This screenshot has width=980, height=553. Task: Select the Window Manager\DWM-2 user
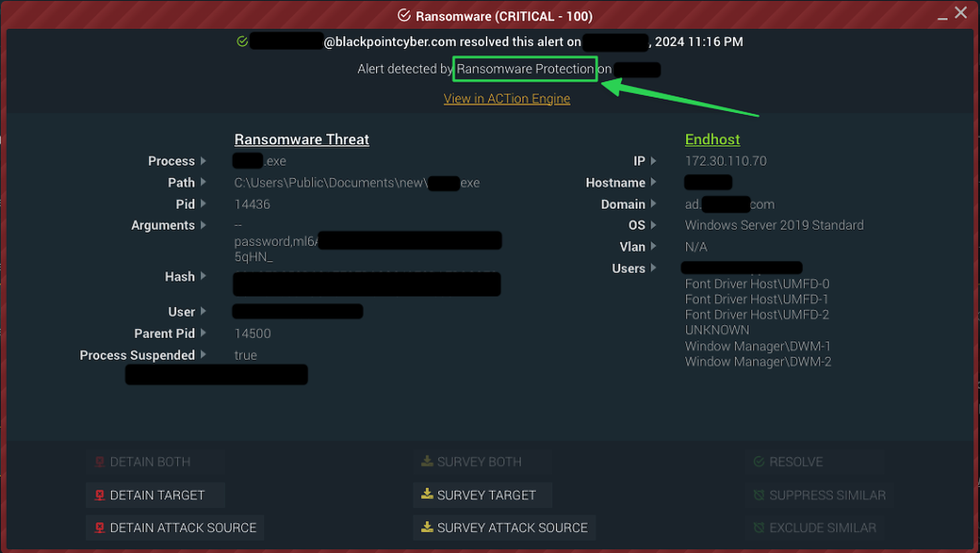[x=758, y=362]
